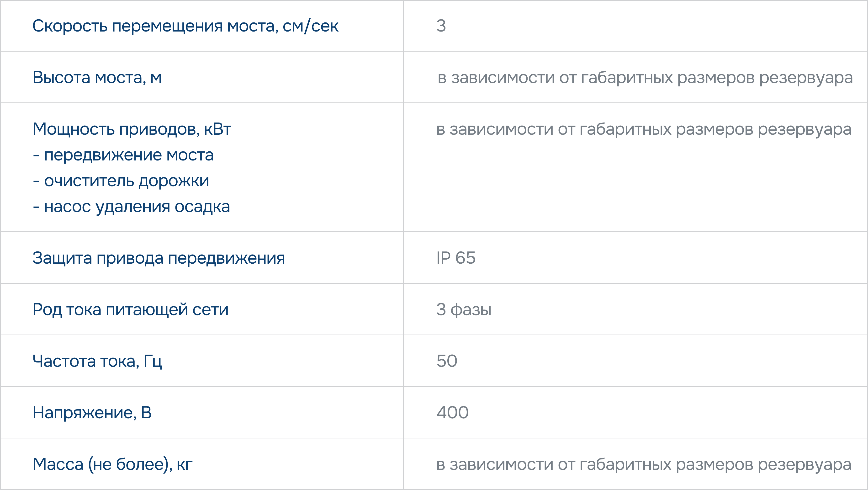Click the voltage value 400
Screen dimensions: 868x490
[452, 413]
